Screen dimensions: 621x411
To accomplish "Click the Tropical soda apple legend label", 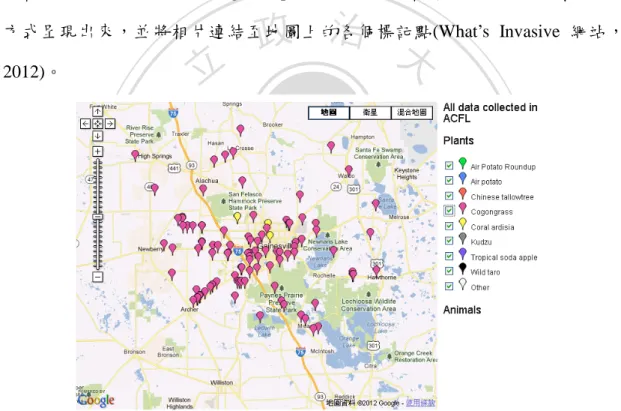I will point(504,257).
